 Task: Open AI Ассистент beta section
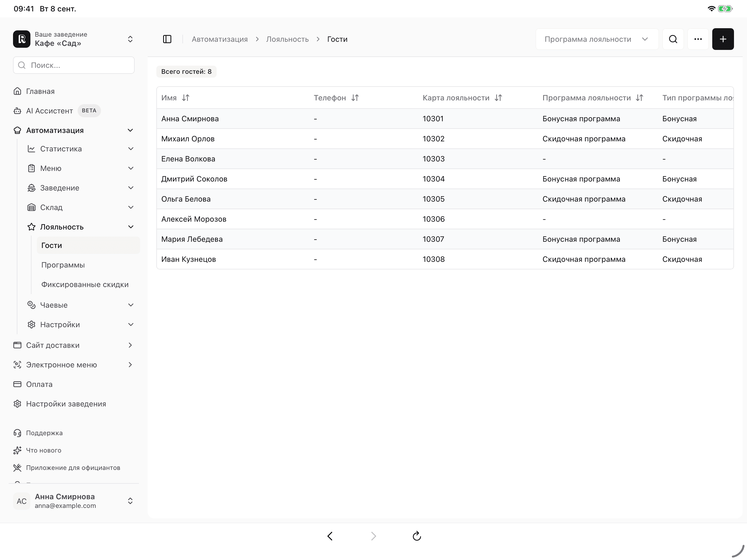click(x=74, y=111)
